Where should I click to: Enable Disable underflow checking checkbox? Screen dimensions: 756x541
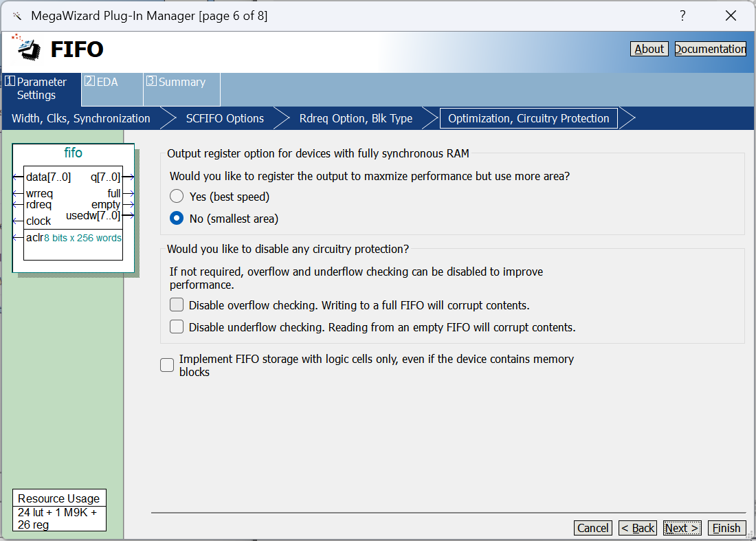pos(177,327)
